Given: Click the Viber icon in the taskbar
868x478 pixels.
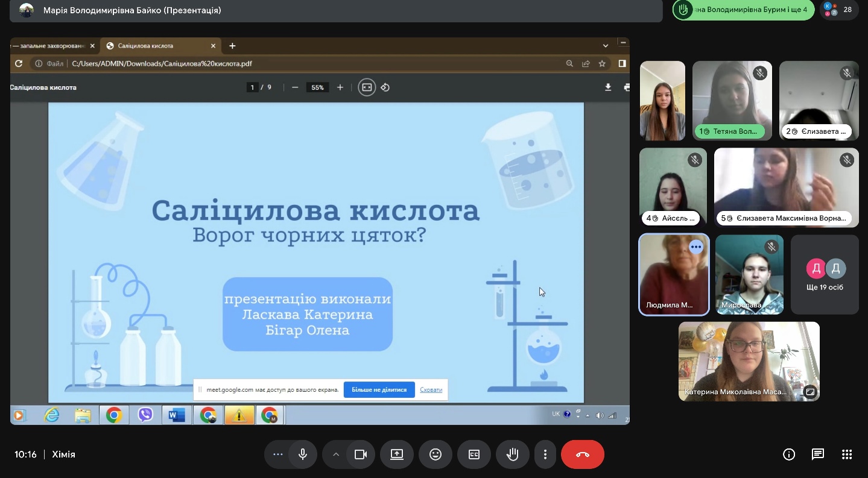Looking at the screenshot, I should click(145, 415).
